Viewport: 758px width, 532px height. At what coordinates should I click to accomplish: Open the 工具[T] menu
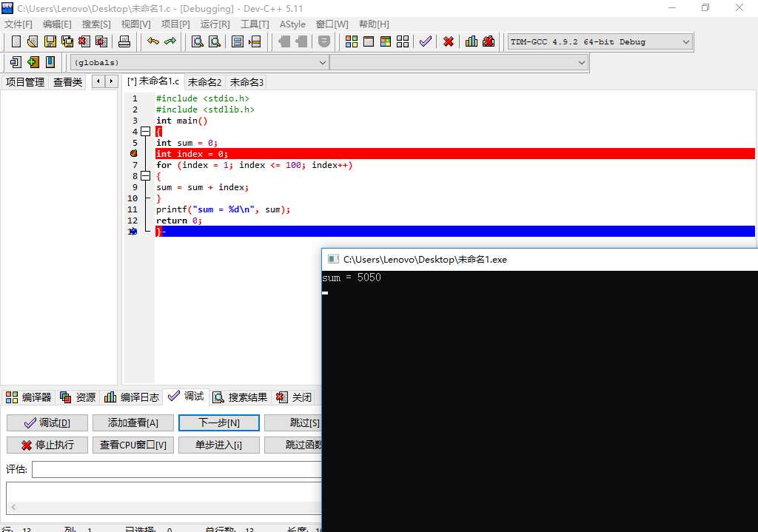pyautogui.click(x=255, y=24)
